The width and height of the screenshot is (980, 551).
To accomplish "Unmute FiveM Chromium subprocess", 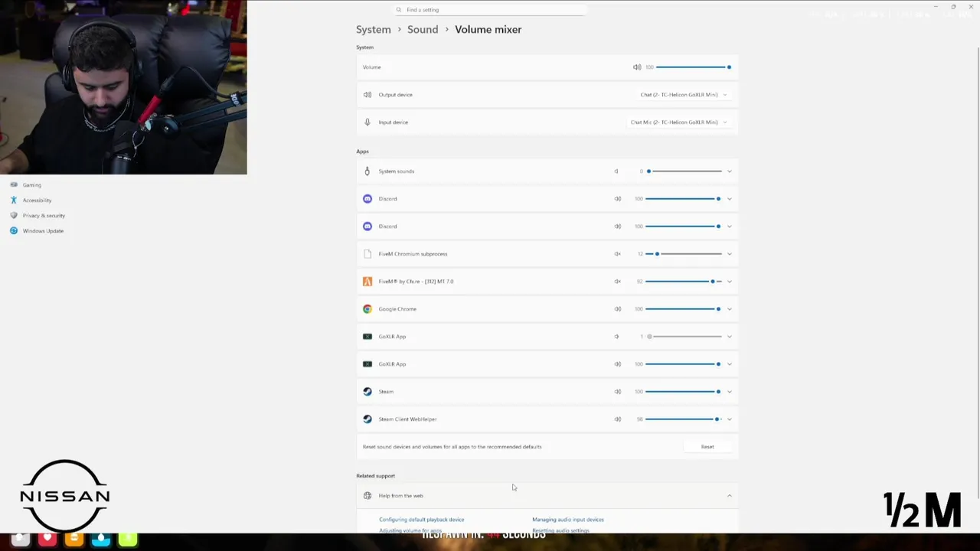I will pos(617,254).
